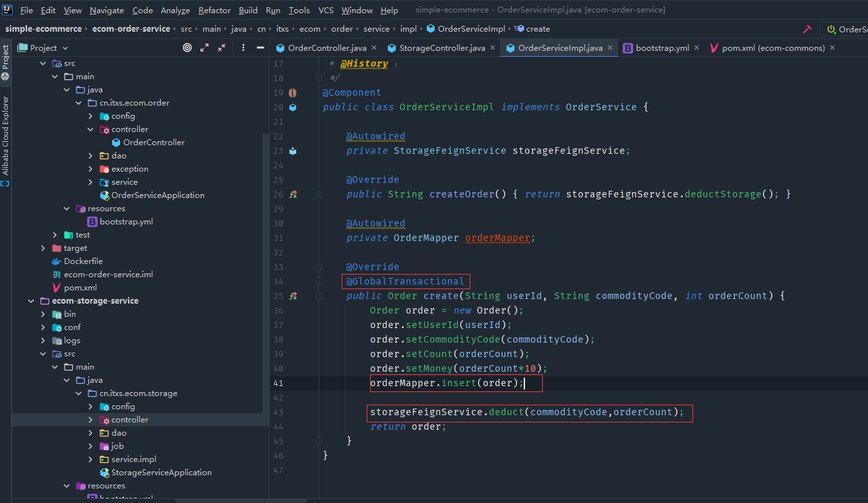Expand the target folder
This screenshot has height=503, width=868.
[44, 248]
